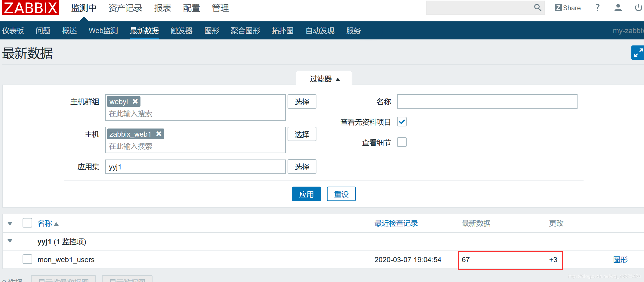Go to 触发器 submenu
The image size is (644, 282).
click(x=182, y=31)
